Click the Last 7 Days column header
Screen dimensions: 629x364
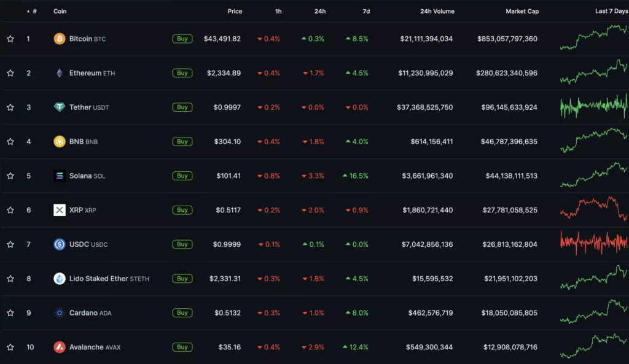coord(611,11)
